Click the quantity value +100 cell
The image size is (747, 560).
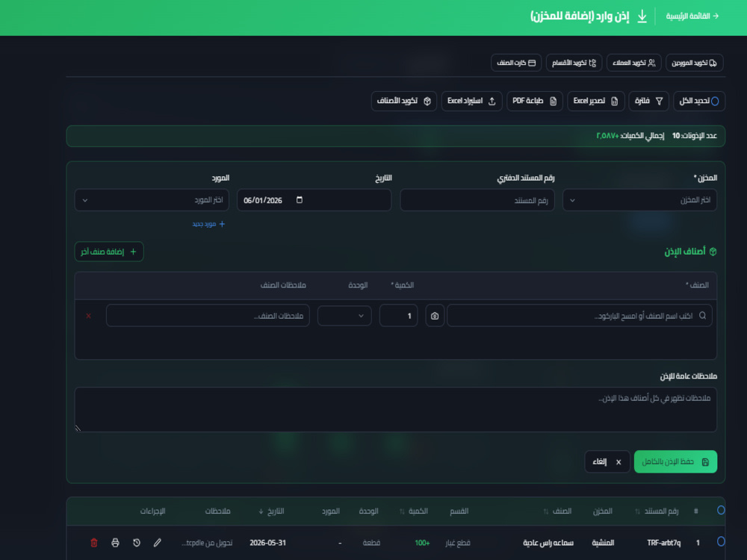tap(422, 542)
